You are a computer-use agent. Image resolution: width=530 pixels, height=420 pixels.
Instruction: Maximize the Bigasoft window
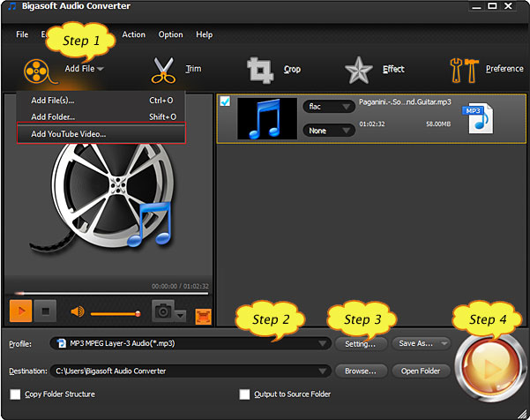click(x=492, y=6)
